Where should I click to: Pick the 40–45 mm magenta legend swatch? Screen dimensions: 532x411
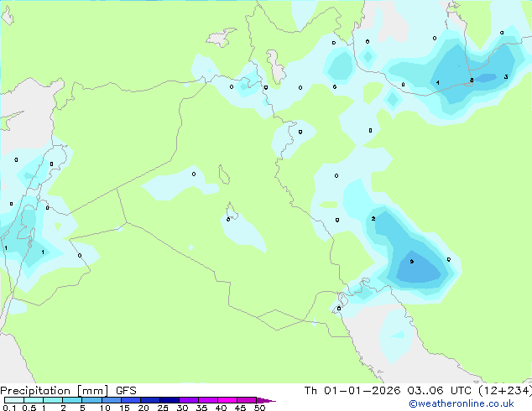click(x=227, y=400)
